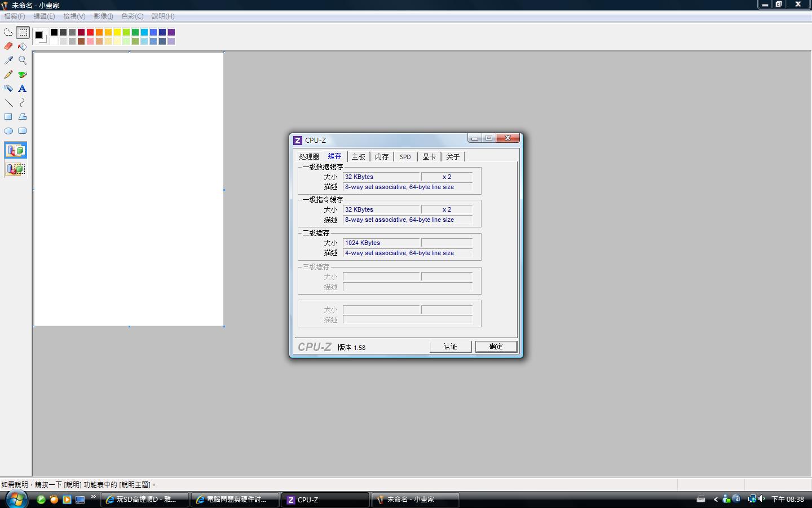Expand the quick launch overflow chevron
Image resolution: width=812 pixels, height=508 pixels.
(94, 497)
